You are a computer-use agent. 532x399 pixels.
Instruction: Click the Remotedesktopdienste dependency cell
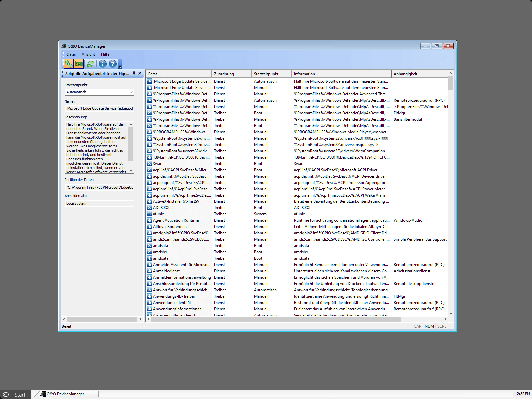(x=414, y=284)
